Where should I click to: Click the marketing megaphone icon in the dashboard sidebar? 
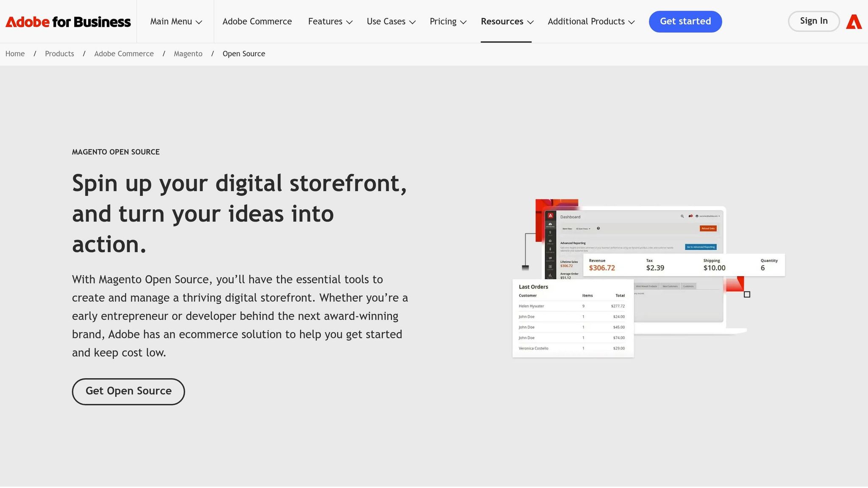click(550, 258)
